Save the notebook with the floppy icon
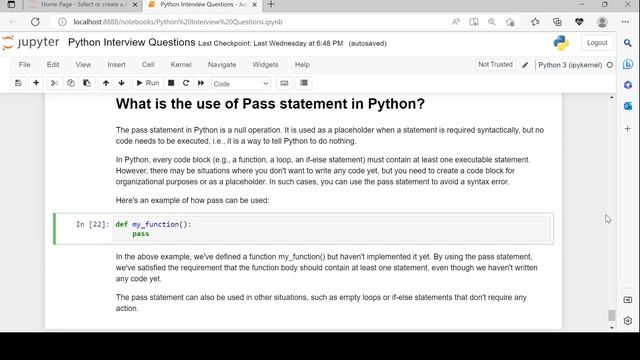The width and height of the screenshot is (640, 360). 18,83
